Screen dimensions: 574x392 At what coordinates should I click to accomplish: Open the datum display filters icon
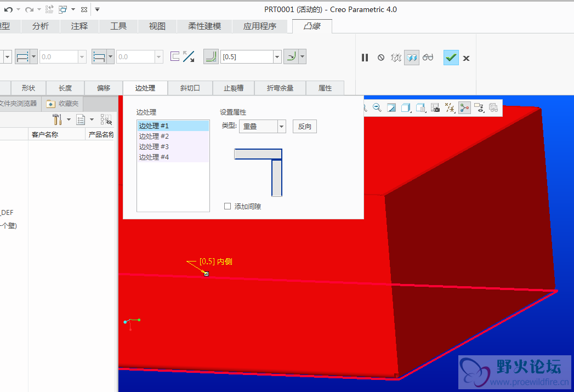click(x=450, y=107)
